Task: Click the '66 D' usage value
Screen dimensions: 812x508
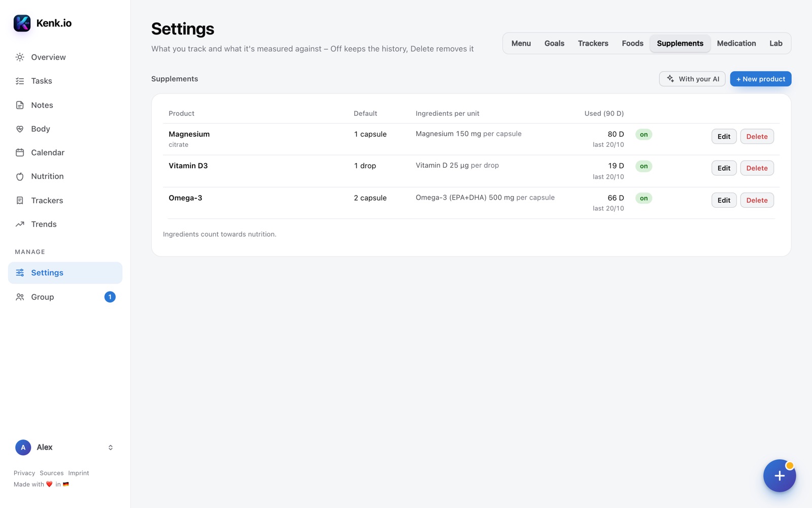Action: click(616, 198)
